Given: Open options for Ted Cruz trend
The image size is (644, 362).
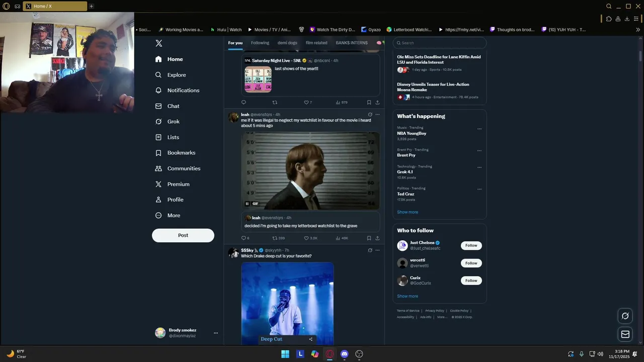Looking at the screenshot, I should (479, 190).
